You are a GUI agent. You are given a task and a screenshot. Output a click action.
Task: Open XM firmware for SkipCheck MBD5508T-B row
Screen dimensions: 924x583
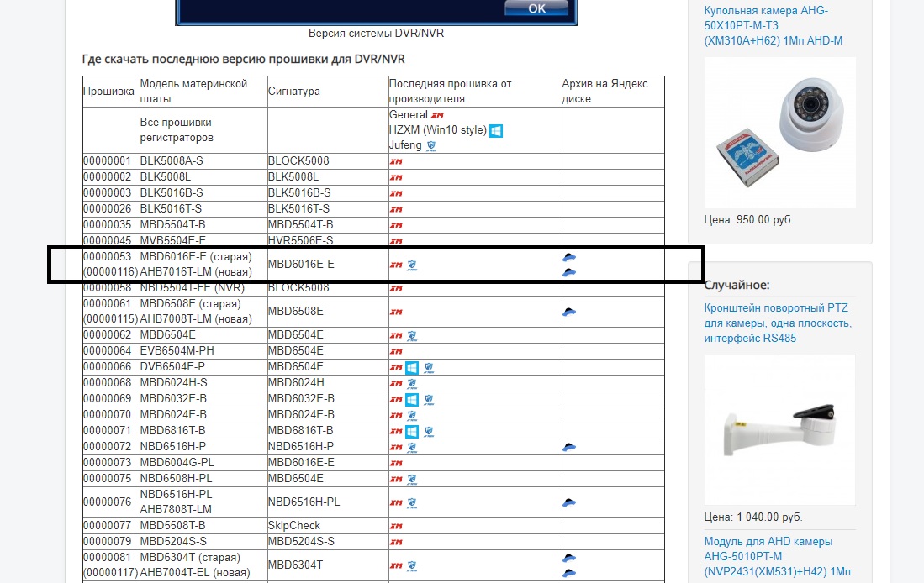[395, 526]
